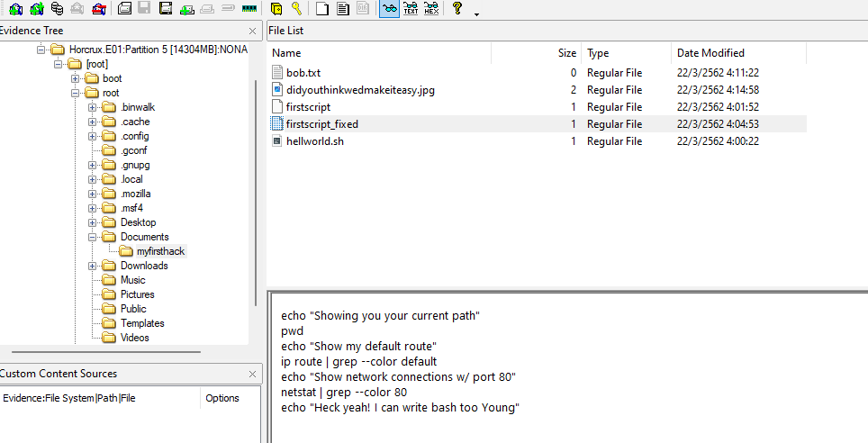Sort file list by Type column
Image resolution: width=868 pixels, height=443 pixels.
pos(626,53)
